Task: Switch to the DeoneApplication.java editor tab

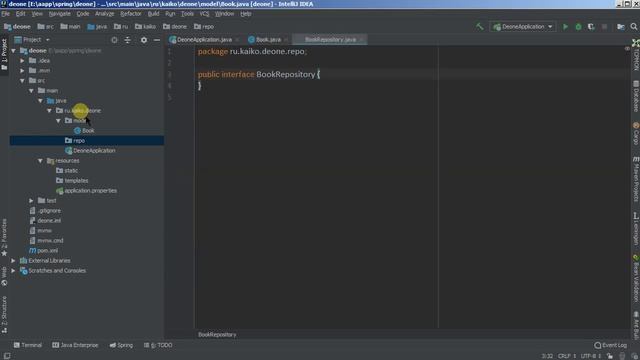Action: click(204, 40)
